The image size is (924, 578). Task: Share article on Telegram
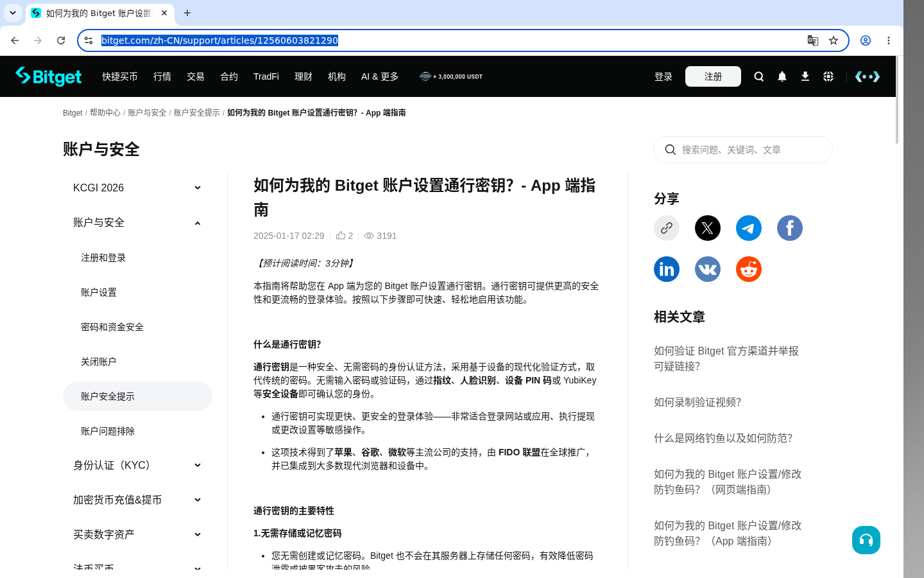(749, 228)
